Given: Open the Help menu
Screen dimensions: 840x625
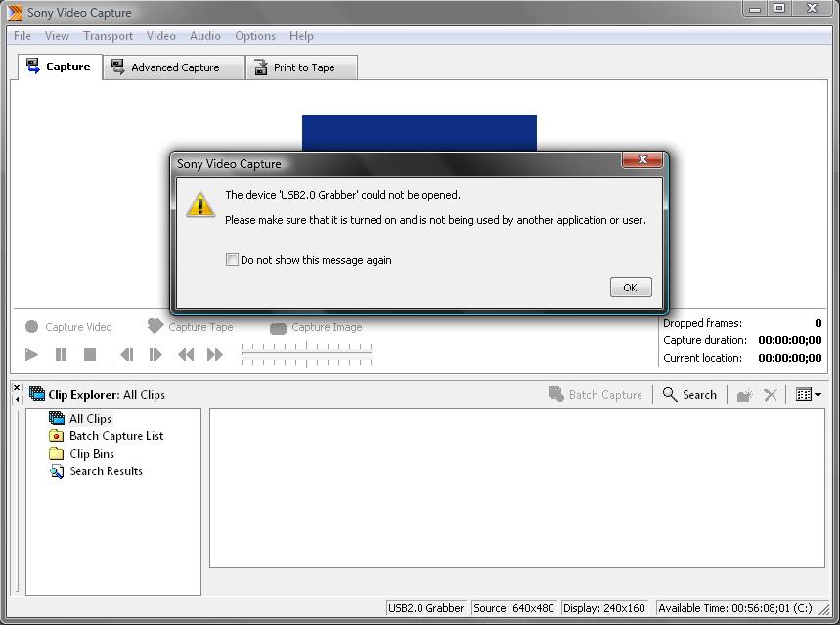Looking at the screenshot, I should pyautogui.click(x=301, y=36).
